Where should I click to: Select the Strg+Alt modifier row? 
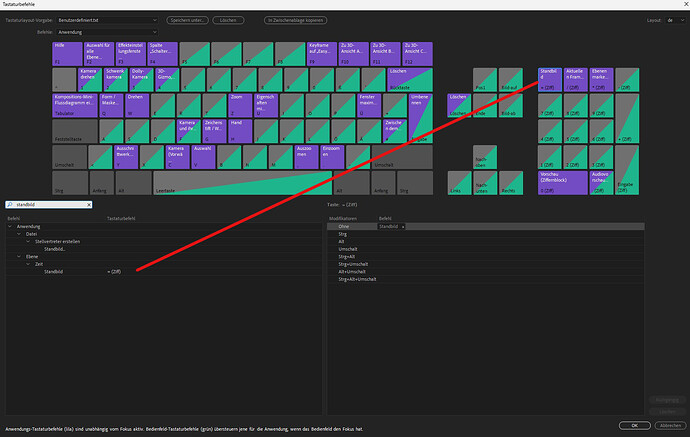[486, 257]
